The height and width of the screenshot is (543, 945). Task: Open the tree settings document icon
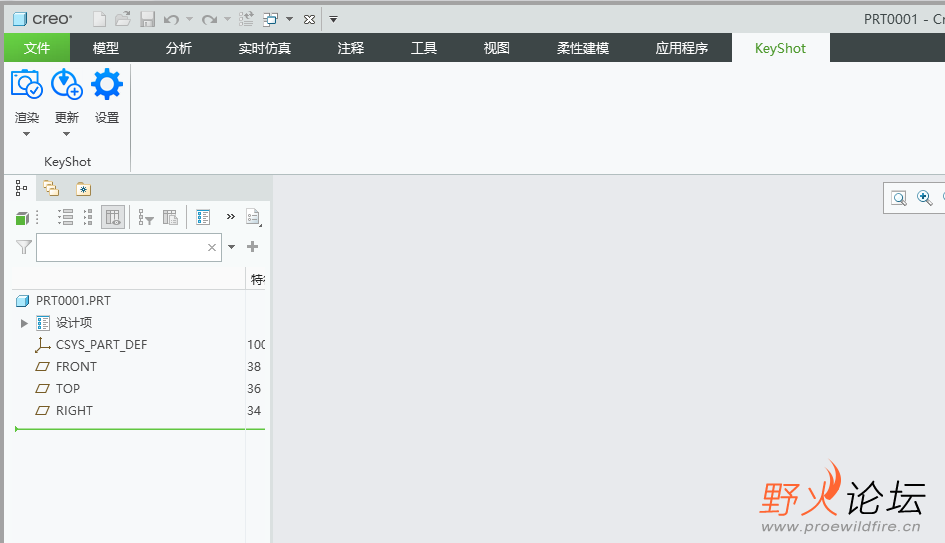coord(253,217)
